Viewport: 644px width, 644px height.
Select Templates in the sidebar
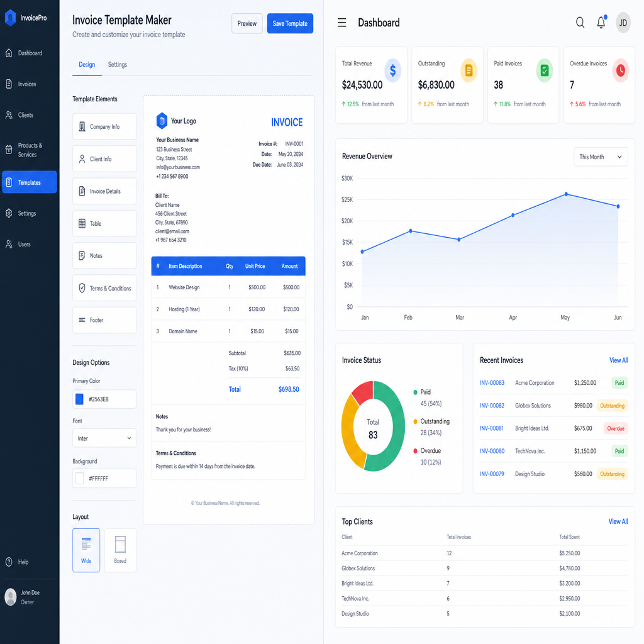tap(29, 182)
